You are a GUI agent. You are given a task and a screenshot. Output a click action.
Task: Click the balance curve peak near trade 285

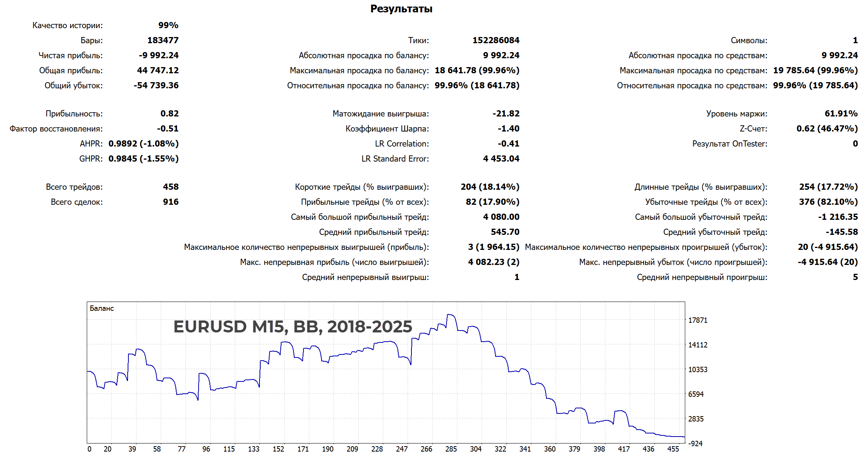(450, 315)
